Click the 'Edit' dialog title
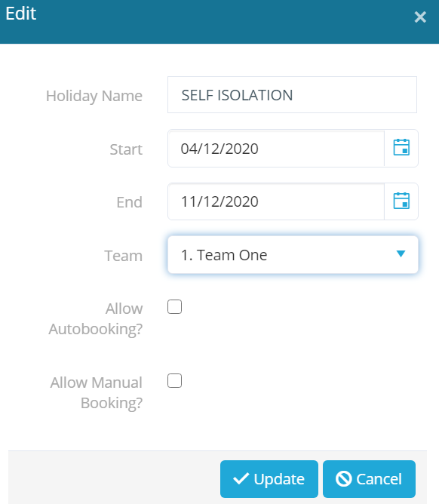 pos(21,14)
